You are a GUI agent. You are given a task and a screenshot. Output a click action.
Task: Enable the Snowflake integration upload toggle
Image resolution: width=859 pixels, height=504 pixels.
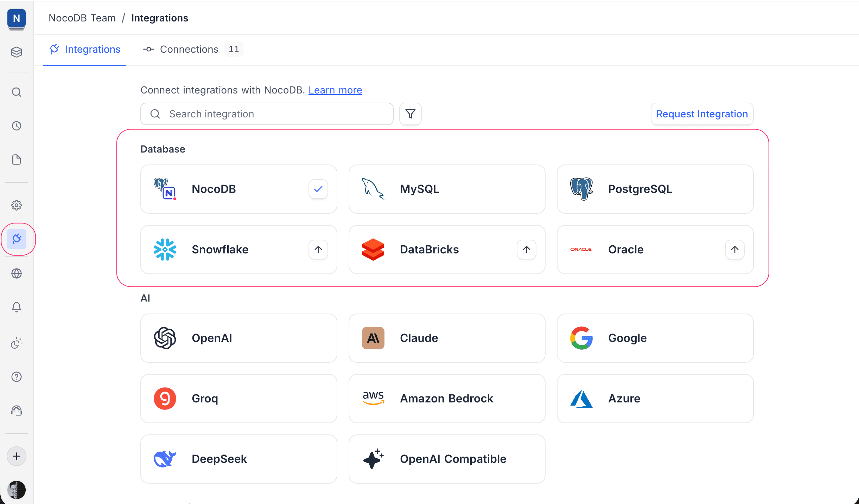tap(318, 250)
